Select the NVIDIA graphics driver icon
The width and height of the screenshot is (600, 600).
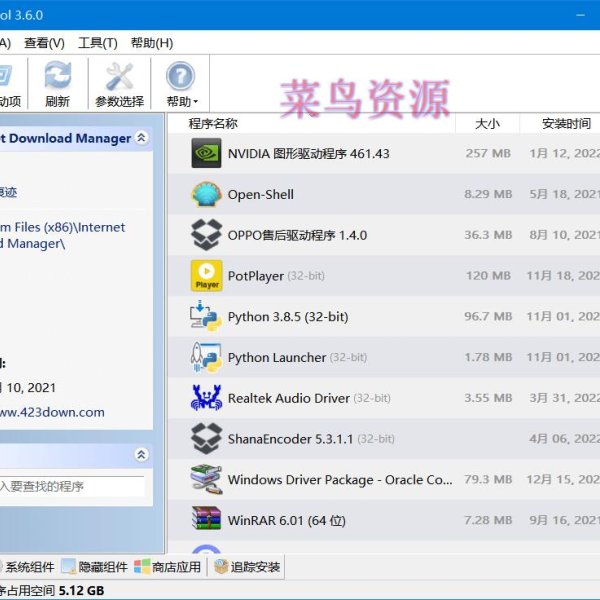tap(206, 153)
